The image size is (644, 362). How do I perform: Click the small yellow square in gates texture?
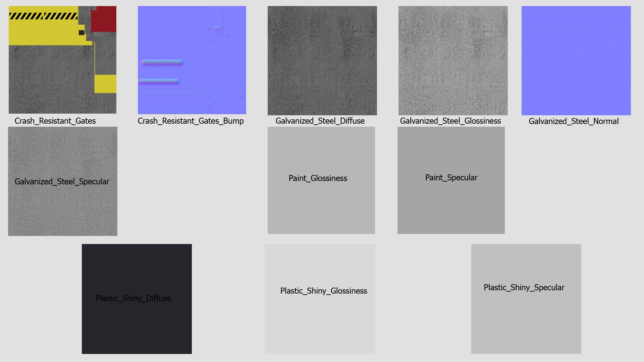pyautogui.click(x=105, y=84)
